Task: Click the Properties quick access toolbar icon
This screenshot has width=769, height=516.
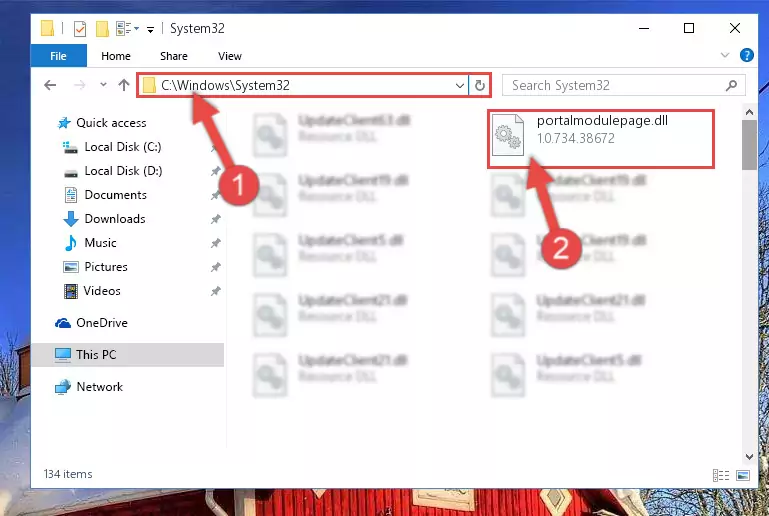Action: 80,29
